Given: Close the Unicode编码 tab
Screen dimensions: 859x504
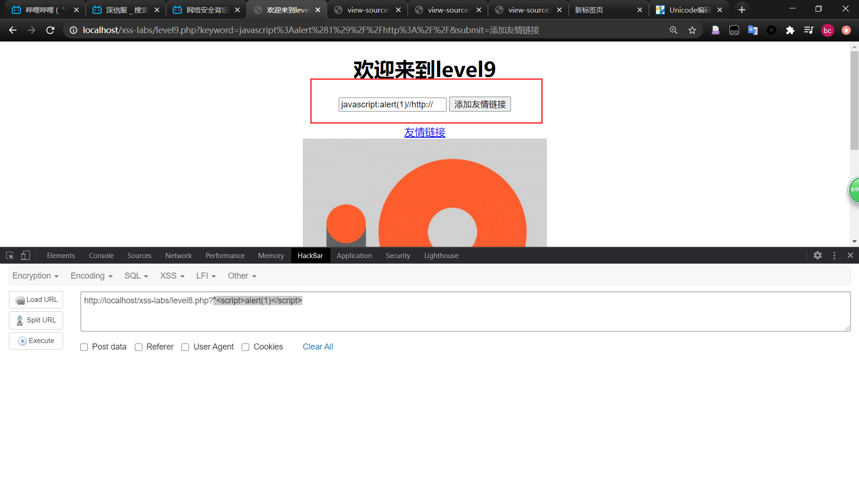Looking at the screenshot, I should click(x=719, y=10).
